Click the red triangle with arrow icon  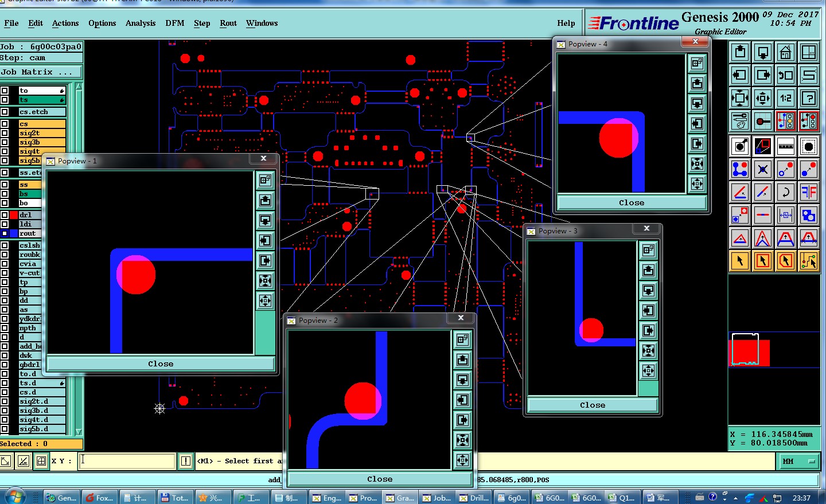[x=740, y=238]
